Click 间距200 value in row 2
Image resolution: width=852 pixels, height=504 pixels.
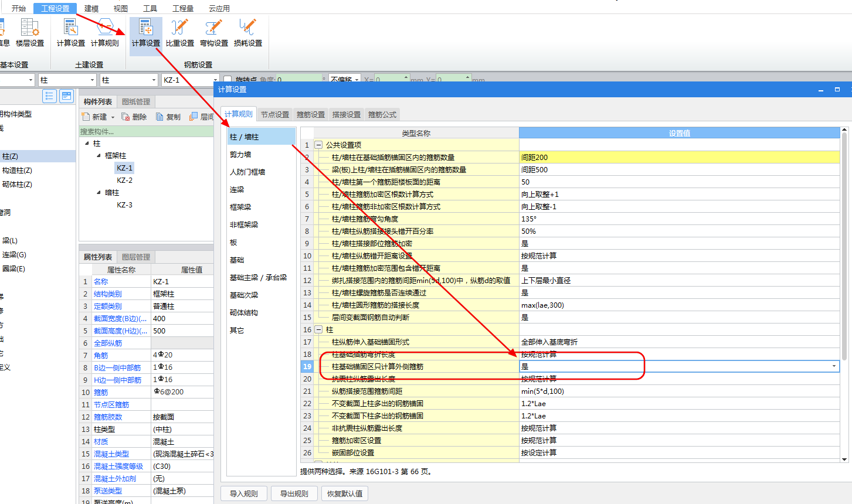[x=679, y=157]
